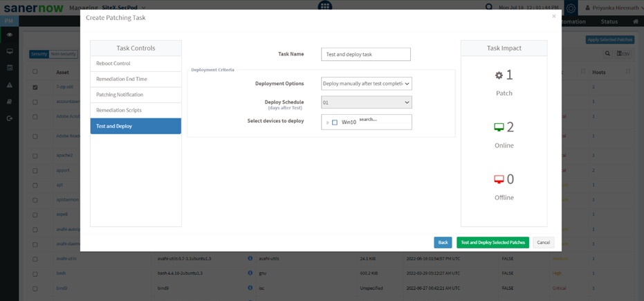Open the SiteX.SecPod managing dropdown

[x=124, y=8]
